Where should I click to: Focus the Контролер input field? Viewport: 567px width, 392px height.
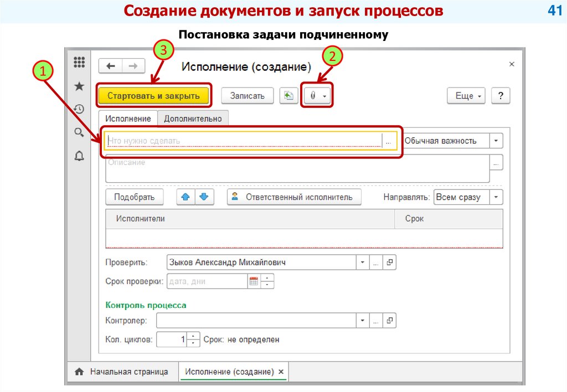tap(256, 321)
